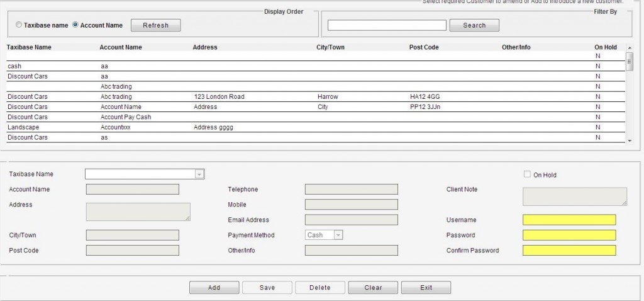Click the Telephone input field
Image resolution: width=644 pixels, height=301 pixels.
click(351, 189)
